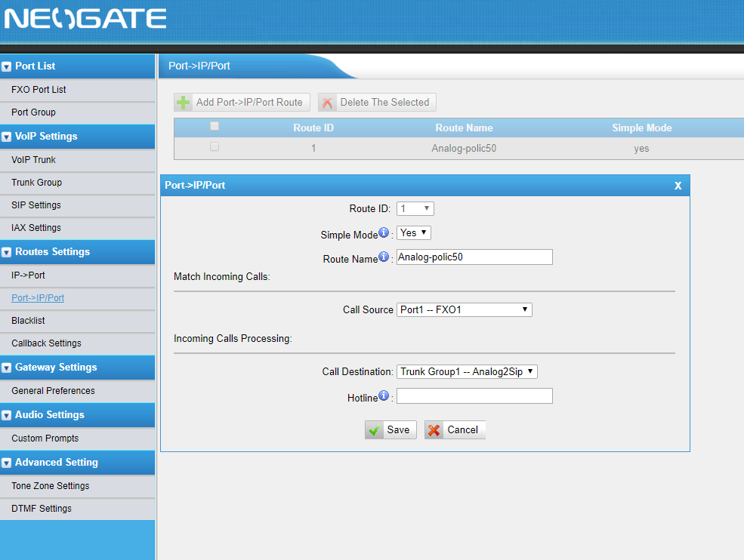Go to SIP Settings in sidebar

tap(36, 205)
